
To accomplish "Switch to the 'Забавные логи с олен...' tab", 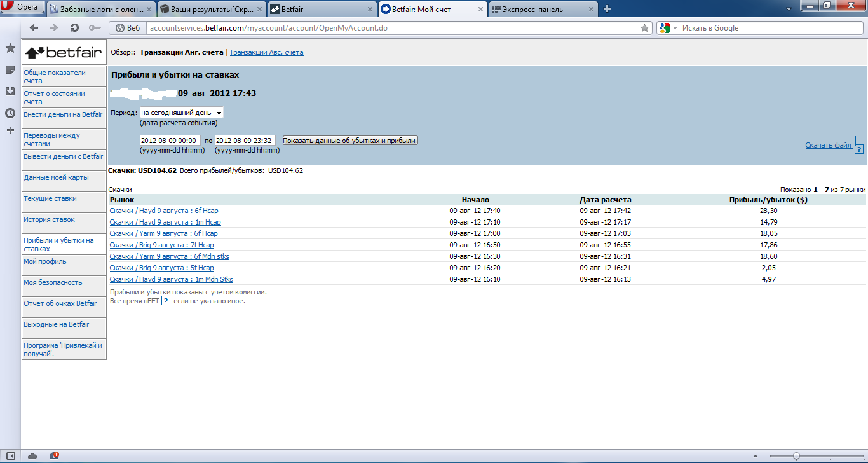I will [x=101, y=9].
